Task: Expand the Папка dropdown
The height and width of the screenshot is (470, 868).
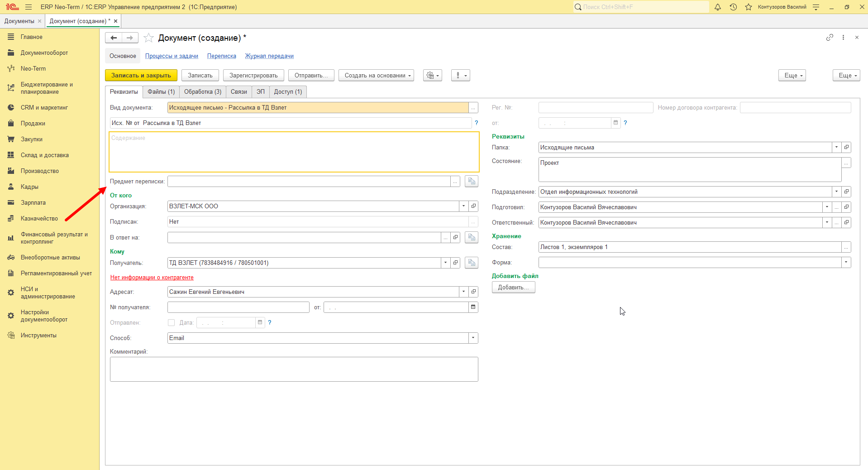Action: pos(836,147)
